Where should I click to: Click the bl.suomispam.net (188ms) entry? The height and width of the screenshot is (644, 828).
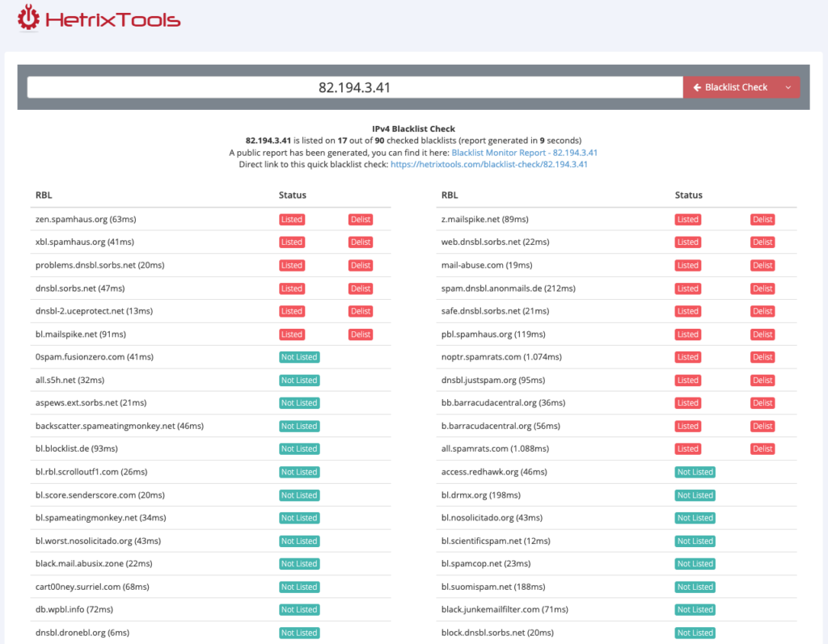493,587
